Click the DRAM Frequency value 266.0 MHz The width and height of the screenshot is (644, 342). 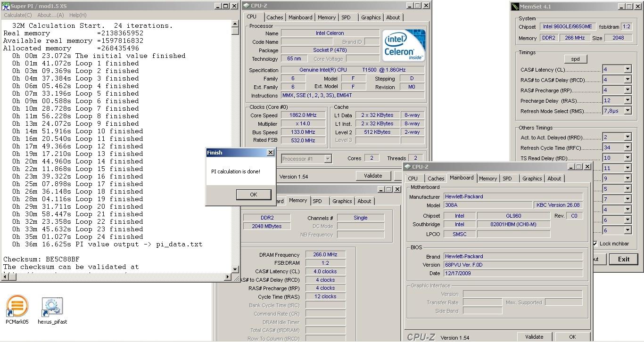point(325,254)
